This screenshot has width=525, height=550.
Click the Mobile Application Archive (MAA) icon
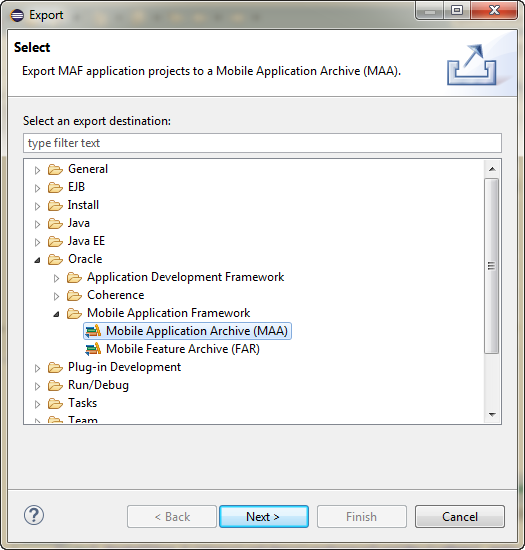click(x=93, y=331)
